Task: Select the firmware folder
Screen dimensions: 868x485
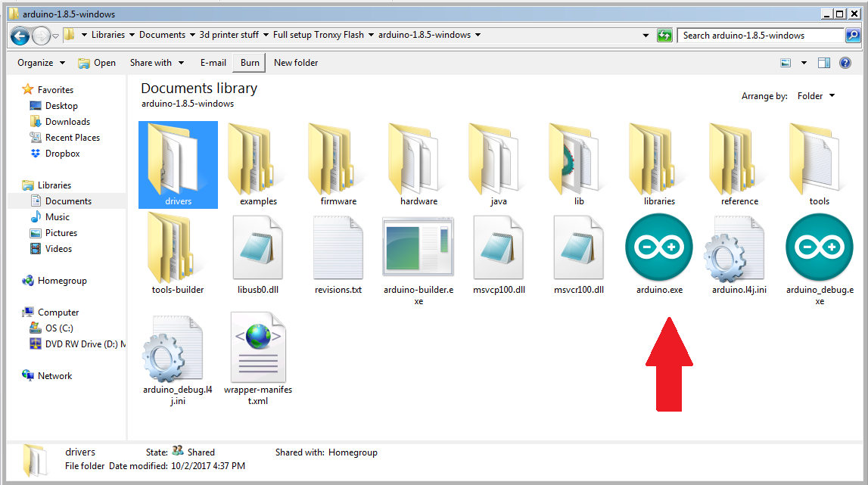Action: (x=338, y=165)
